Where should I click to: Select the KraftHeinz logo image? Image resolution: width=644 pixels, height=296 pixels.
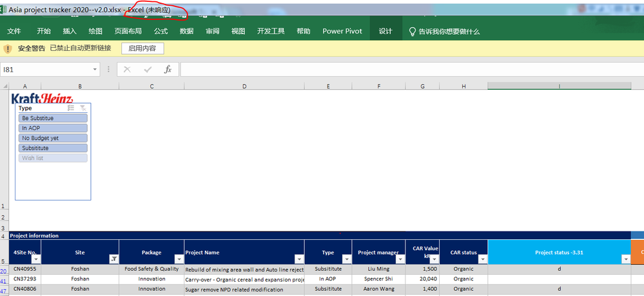tap(42, 98)
